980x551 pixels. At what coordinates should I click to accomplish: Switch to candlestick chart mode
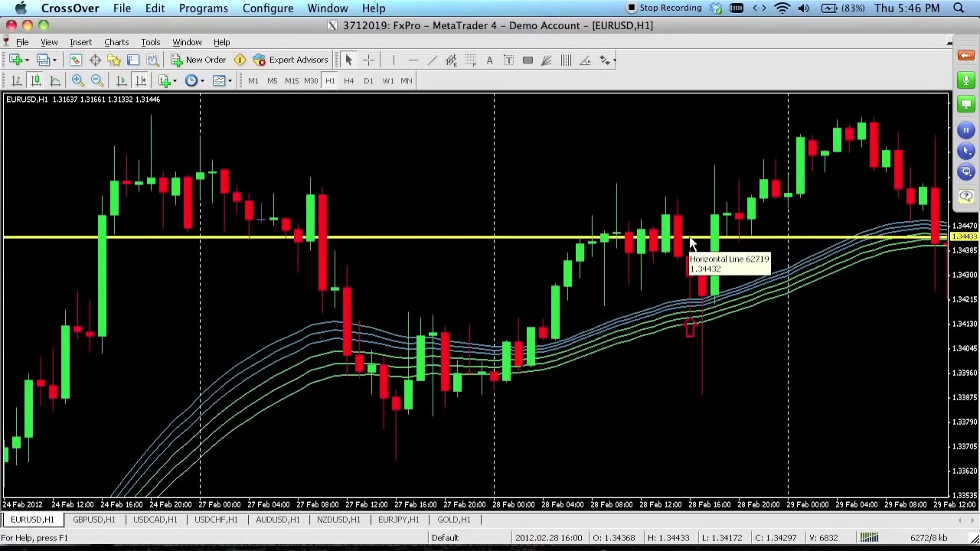coord(35,80)
